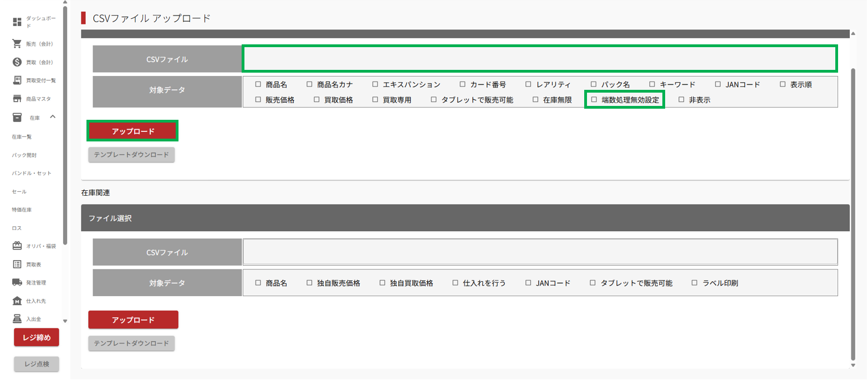
Task: Check the 端数処理無効設定 checkbox
Action: [594, 100]
